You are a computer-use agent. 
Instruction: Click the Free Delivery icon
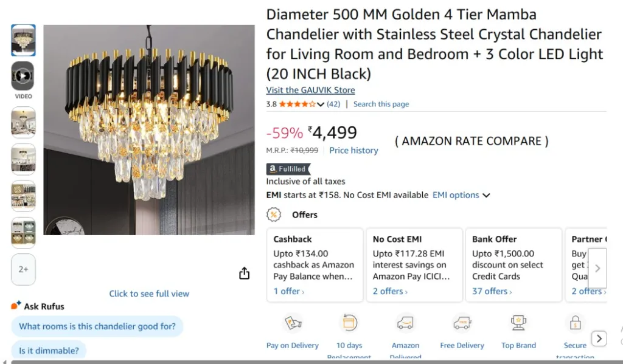pyautogui.click(x=462, y=323)
